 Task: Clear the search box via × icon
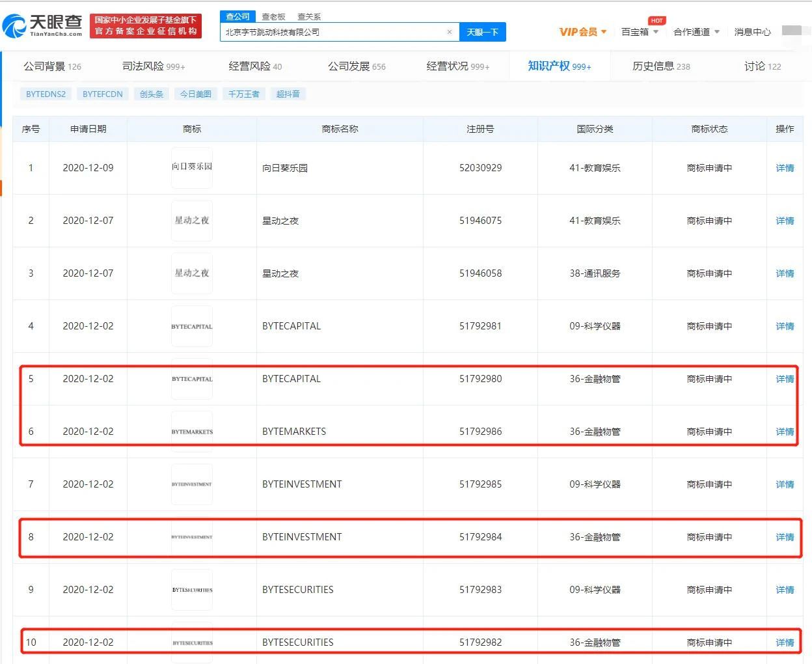point(450,32)
